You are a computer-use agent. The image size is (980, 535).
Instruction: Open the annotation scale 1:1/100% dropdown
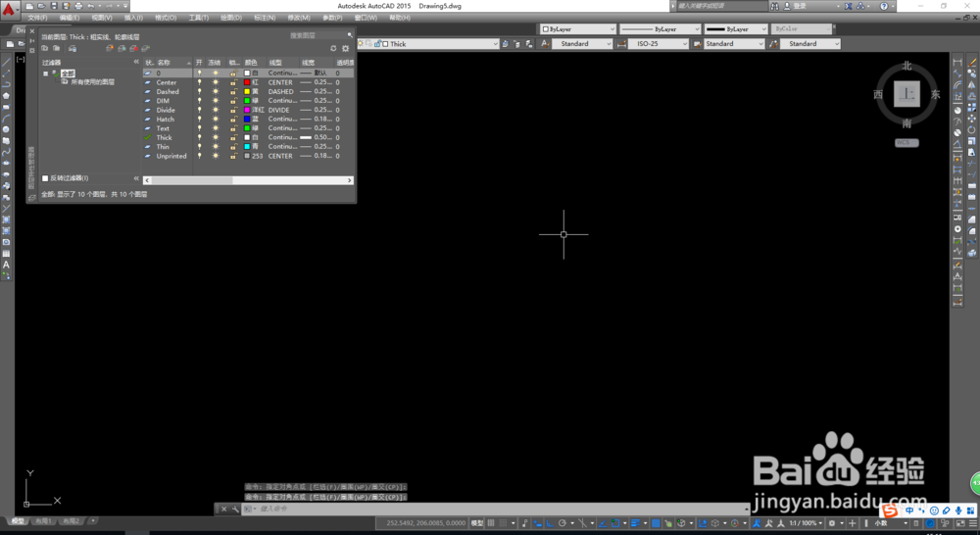tap(806, 523)
